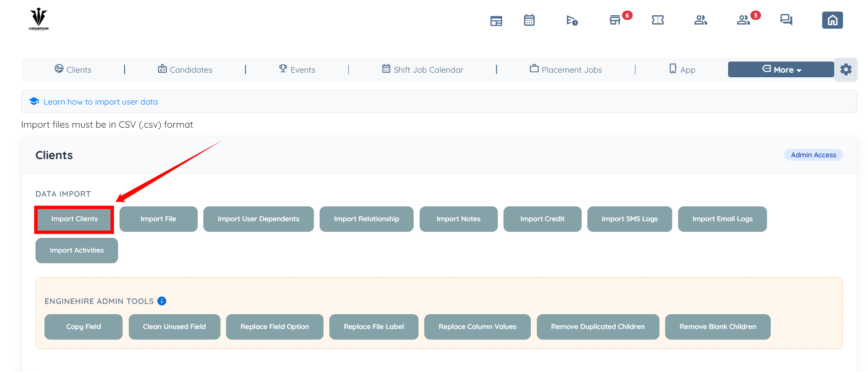Expand the More dropdown menu
This screenshot has width=868, height=372.
(x=781, y=69)
